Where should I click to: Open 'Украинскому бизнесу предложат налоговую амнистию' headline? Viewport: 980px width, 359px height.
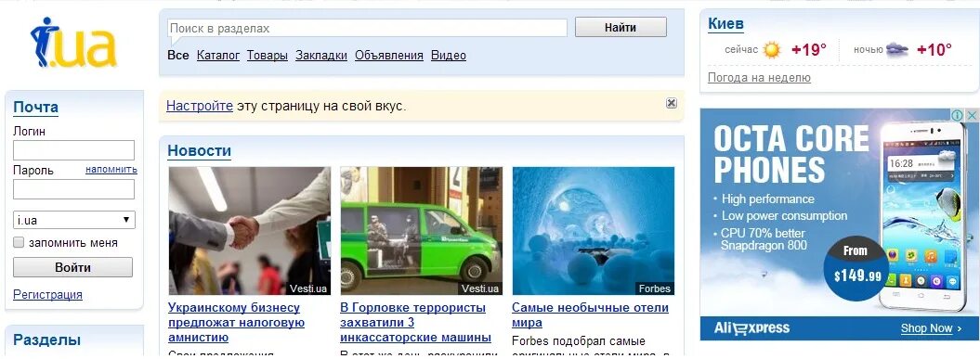click(236, 323)
